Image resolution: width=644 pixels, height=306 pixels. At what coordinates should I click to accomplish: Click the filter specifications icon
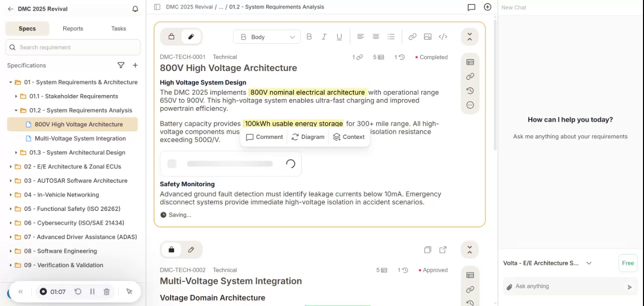pos(121,65)
